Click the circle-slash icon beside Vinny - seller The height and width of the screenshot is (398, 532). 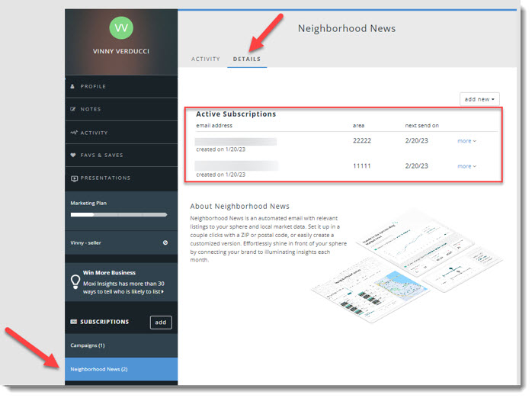[165, 242]
